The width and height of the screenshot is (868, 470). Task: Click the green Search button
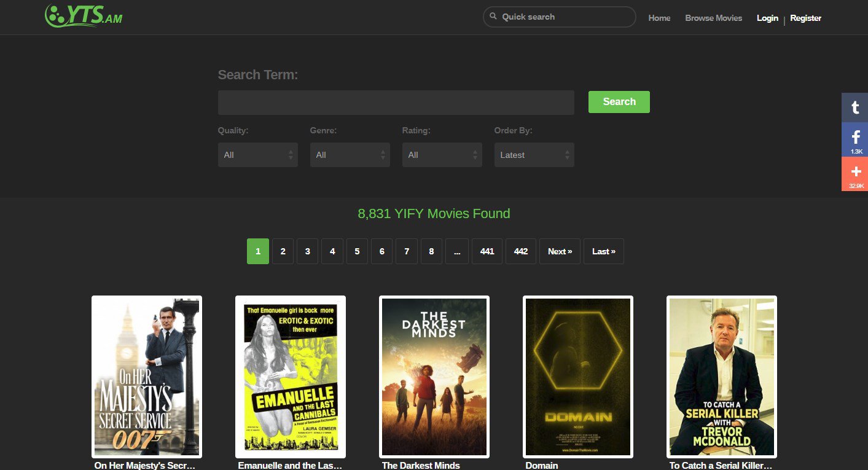pyautogui.click(x=619, y=102)
